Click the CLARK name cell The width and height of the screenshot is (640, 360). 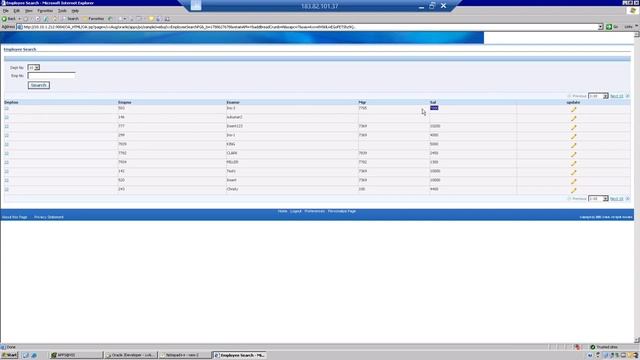(x=232, y=153)
